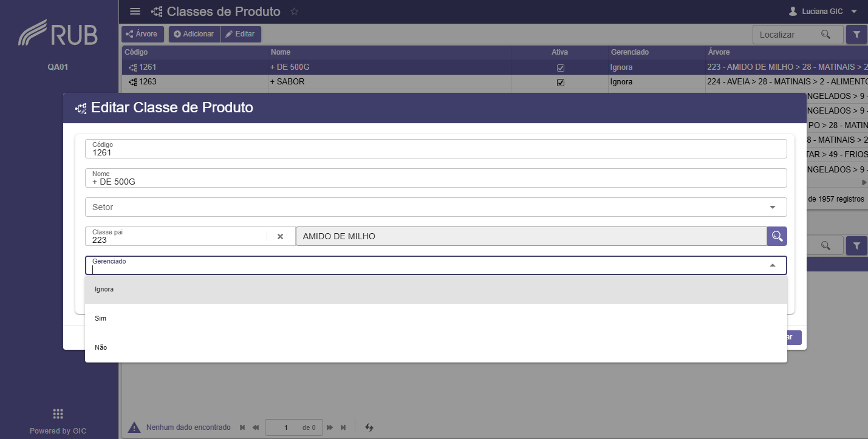
Task: Click the Nome input field
Action: [436, 178]
